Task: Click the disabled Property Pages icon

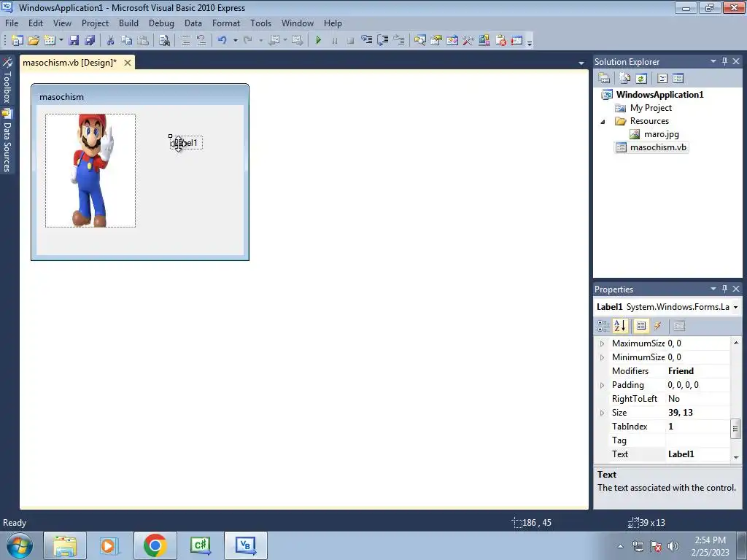Action: tap(679, 326)
